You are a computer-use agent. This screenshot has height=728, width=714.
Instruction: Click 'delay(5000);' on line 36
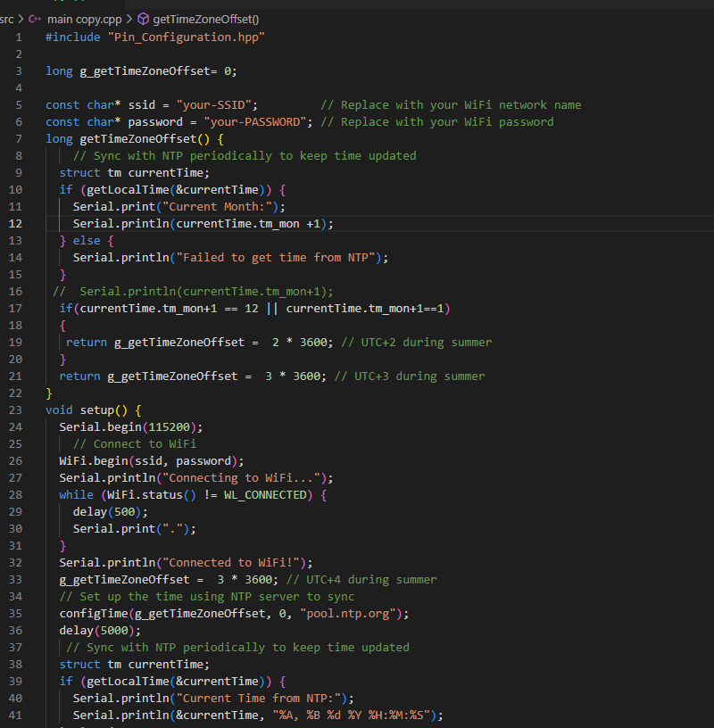pos(100,631)
